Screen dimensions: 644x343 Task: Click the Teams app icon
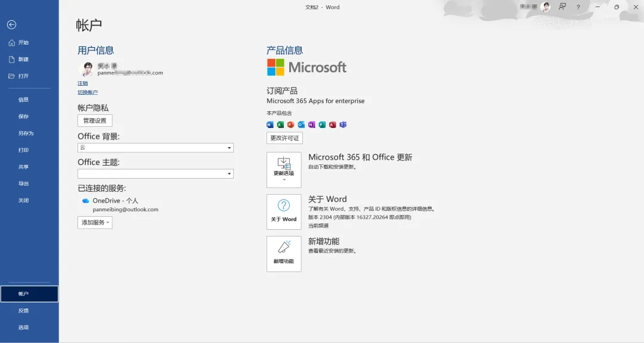coord(343,124)
